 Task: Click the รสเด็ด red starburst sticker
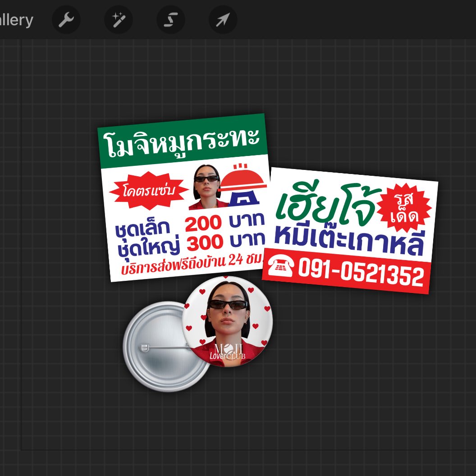pos(405,206)
